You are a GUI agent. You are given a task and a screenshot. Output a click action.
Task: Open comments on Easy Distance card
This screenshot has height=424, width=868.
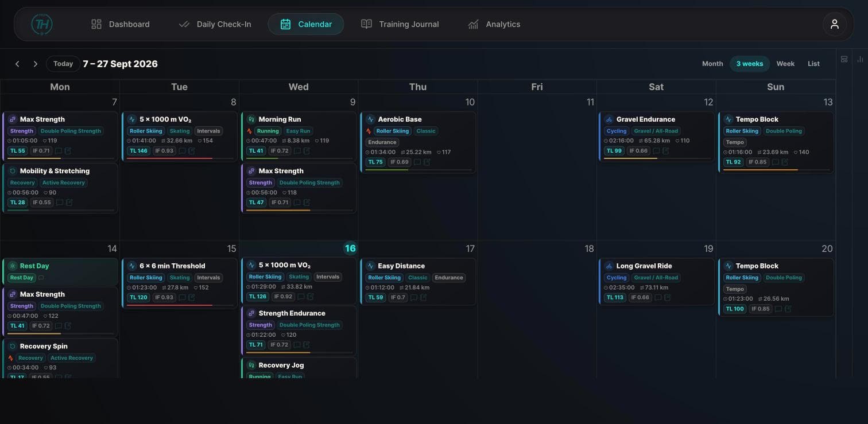pos(413,297)
